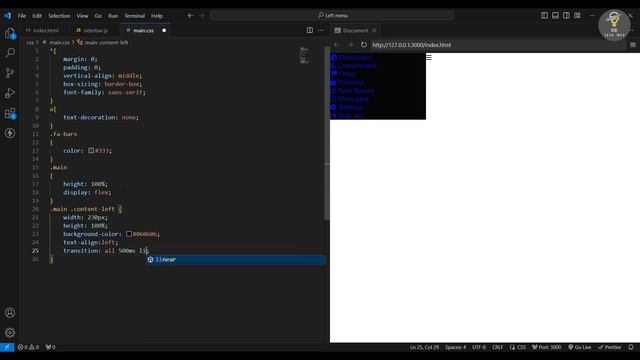
Task: Click the remote window indicator in status bar
Action: point(7,347)
